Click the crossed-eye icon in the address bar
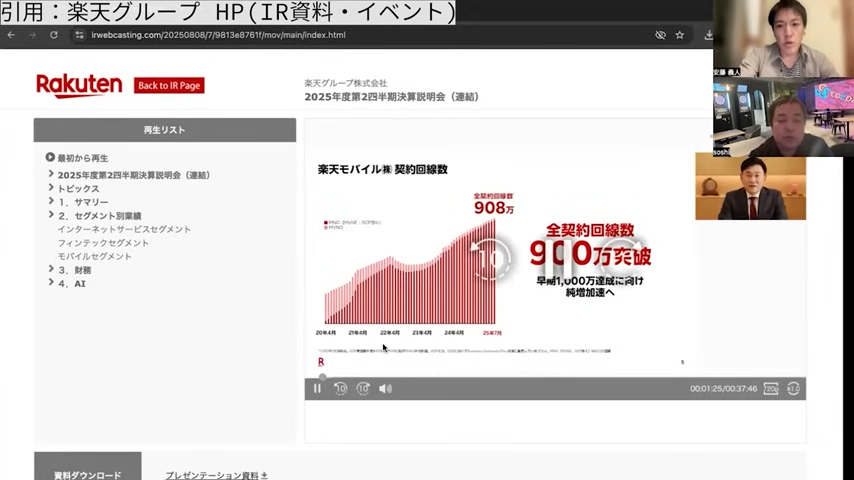 (x=660, y=35)
